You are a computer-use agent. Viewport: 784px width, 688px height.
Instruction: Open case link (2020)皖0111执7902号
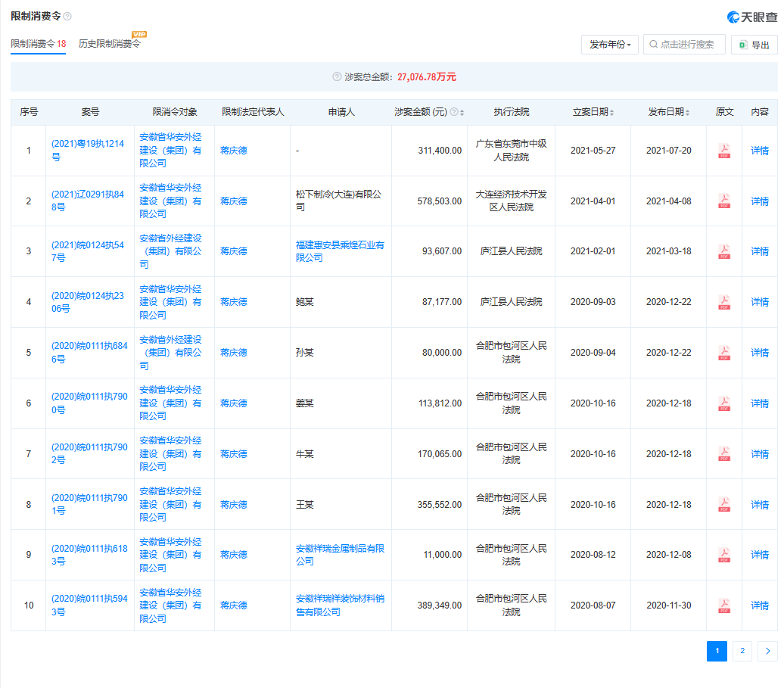pyautogui.click(x=89, y=453)
